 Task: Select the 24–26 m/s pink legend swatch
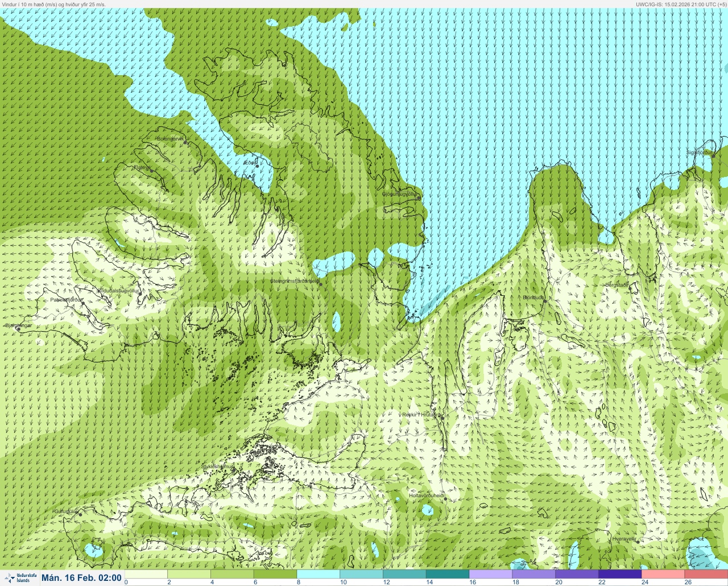(663, 574)
